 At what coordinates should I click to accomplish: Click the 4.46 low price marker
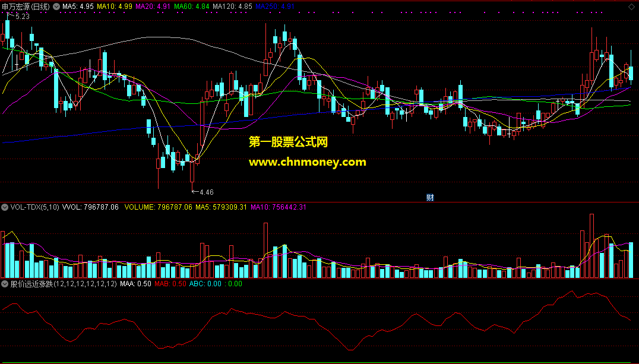(207, 192)
